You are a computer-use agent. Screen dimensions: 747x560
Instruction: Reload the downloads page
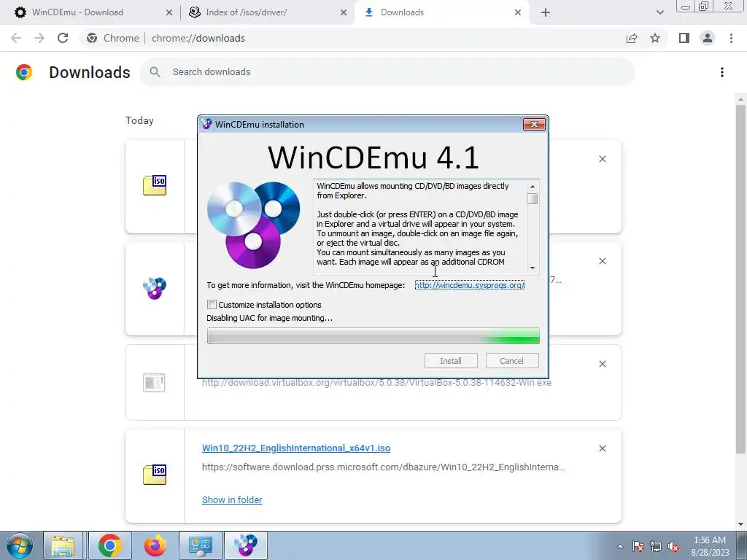point(63,38)
